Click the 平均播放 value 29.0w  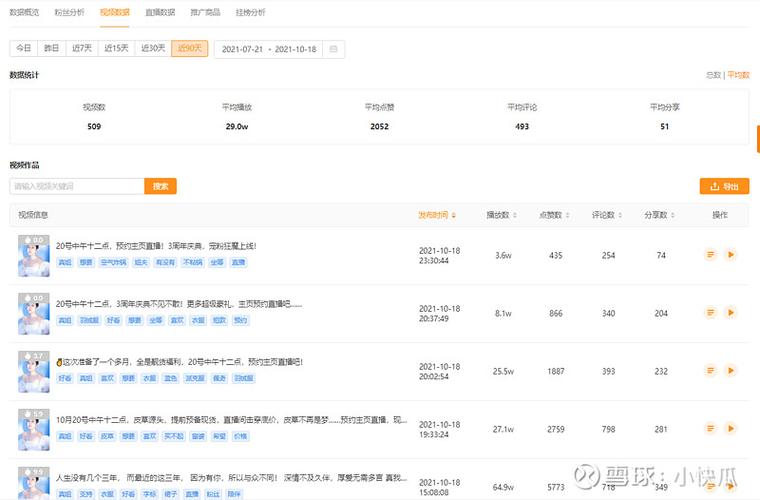237,126
